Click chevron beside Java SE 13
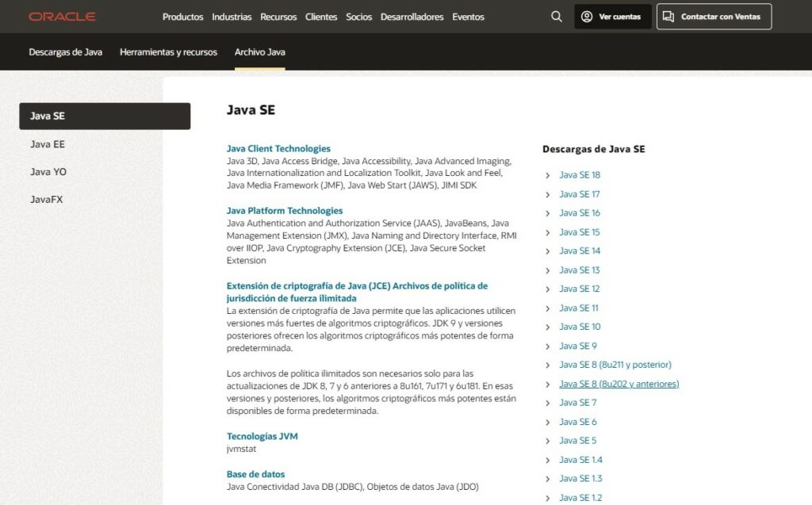Viewport: 812px width, 505px height. 547,270
